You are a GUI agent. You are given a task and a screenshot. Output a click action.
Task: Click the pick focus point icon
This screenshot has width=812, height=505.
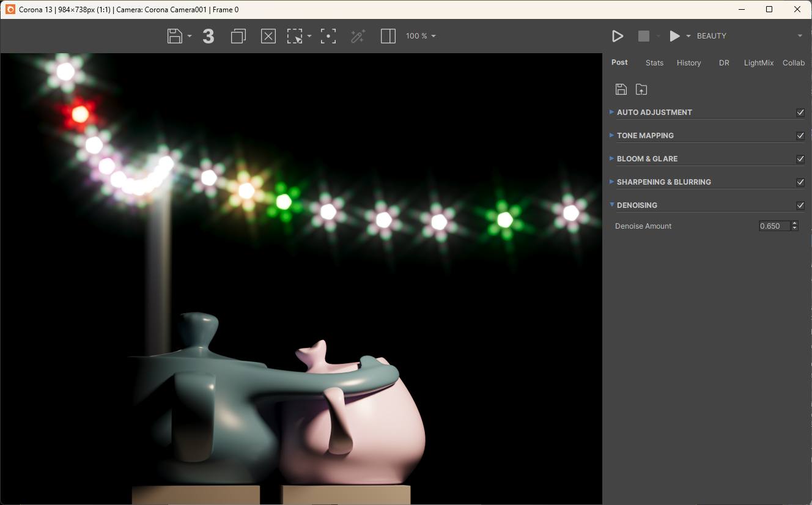pyautogui.click(x=328, y=36)
